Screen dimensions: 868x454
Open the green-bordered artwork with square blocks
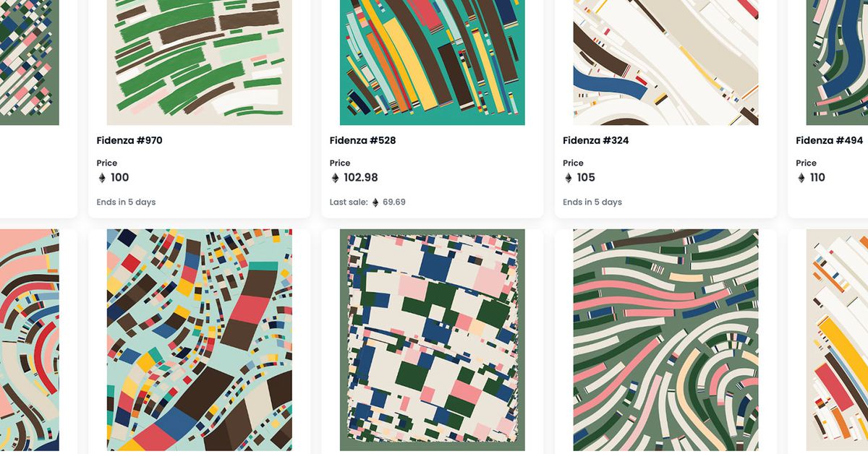433,340
